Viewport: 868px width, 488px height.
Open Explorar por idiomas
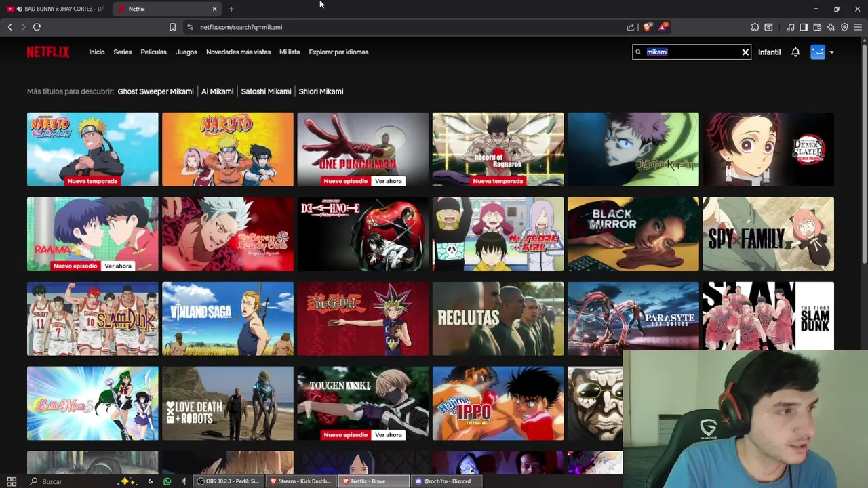coord(338,52)
